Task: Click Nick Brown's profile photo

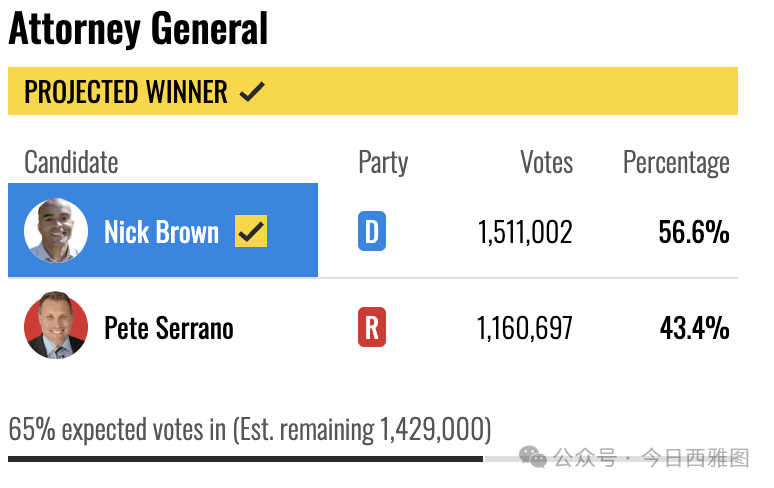Action: pos(56,230)
